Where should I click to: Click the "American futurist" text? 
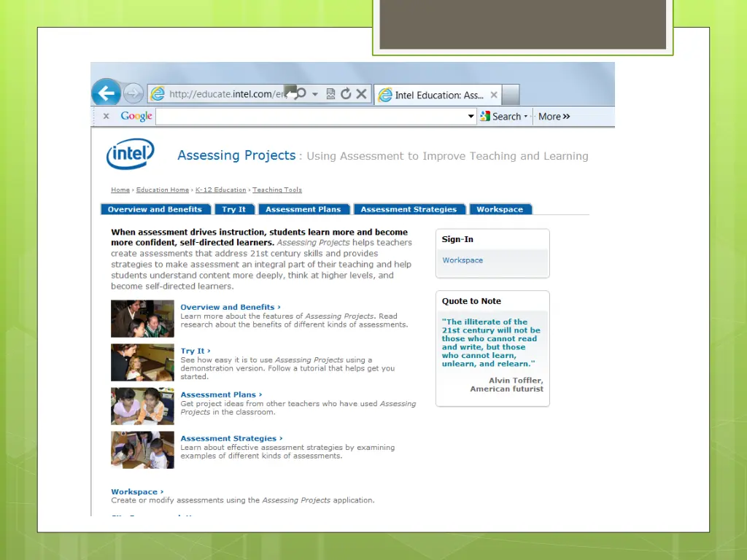pos(506,389)
